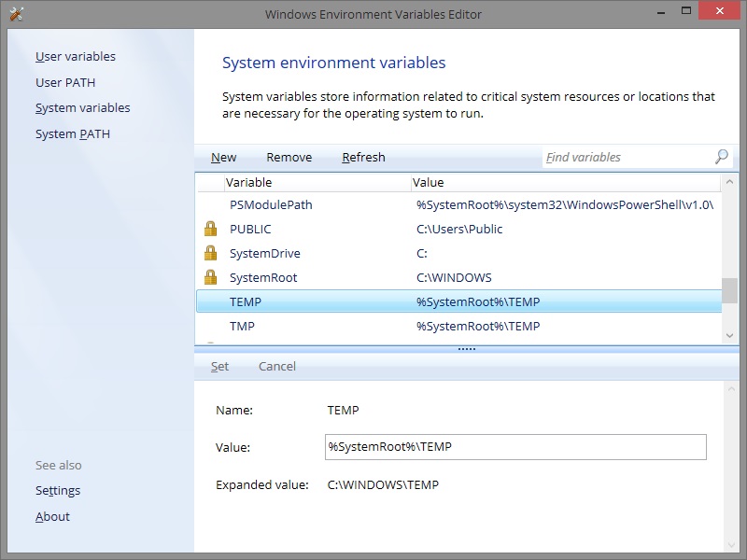Create a variable with the New button
Image resolution: width=747 pixels, height=560 pixels.
click(x=223, y=157)
